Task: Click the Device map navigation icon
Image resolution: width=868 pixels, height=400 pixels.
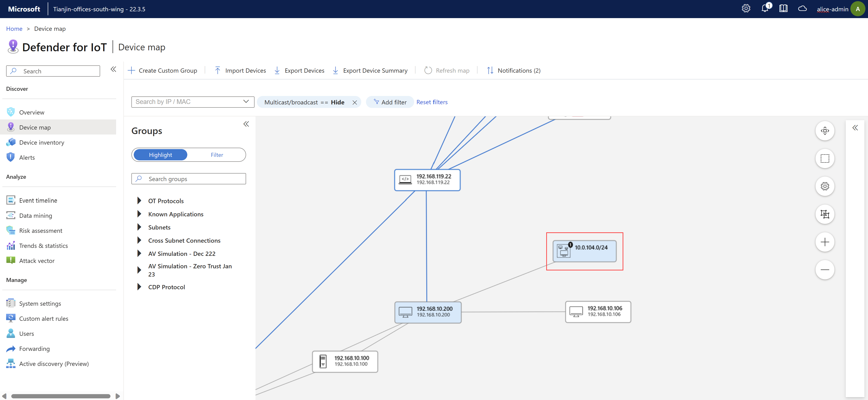Action: pos(11,127)
